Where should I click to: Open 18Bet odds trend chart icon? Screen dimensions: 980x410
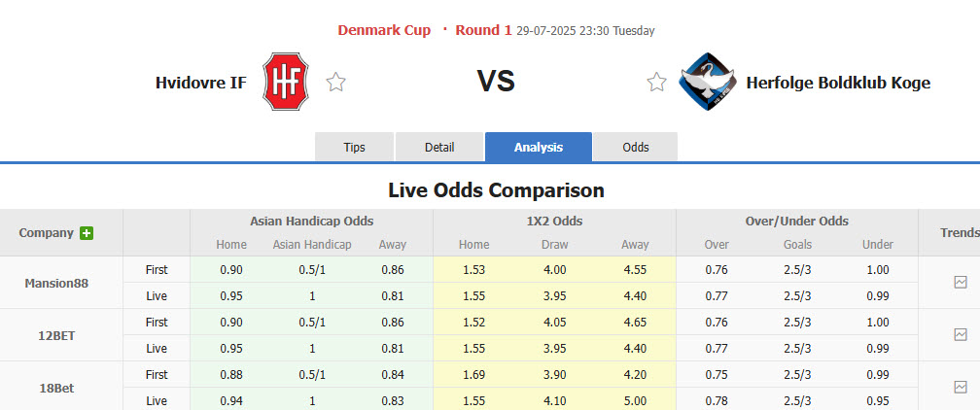click(x=961, y=388)
